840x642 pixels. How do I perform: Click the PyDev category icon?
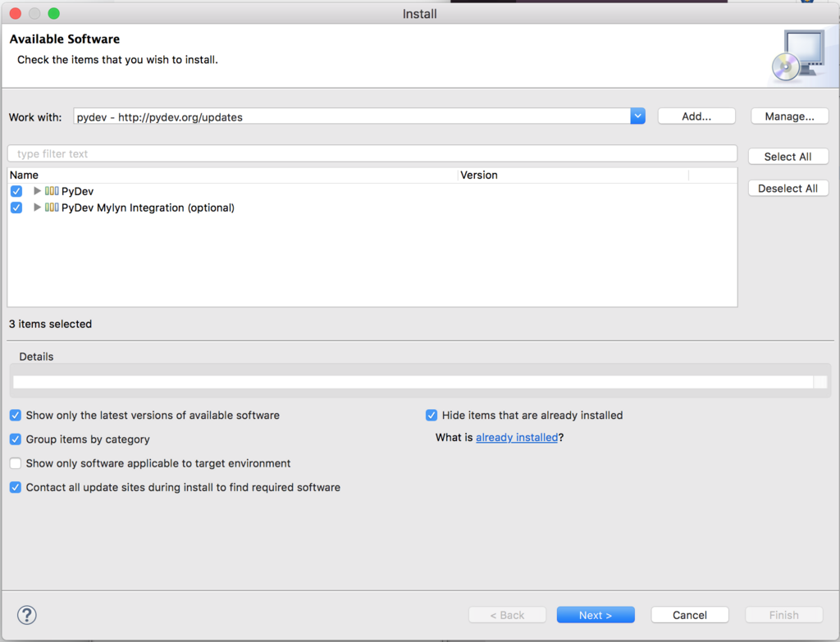(x=52, y=190)
